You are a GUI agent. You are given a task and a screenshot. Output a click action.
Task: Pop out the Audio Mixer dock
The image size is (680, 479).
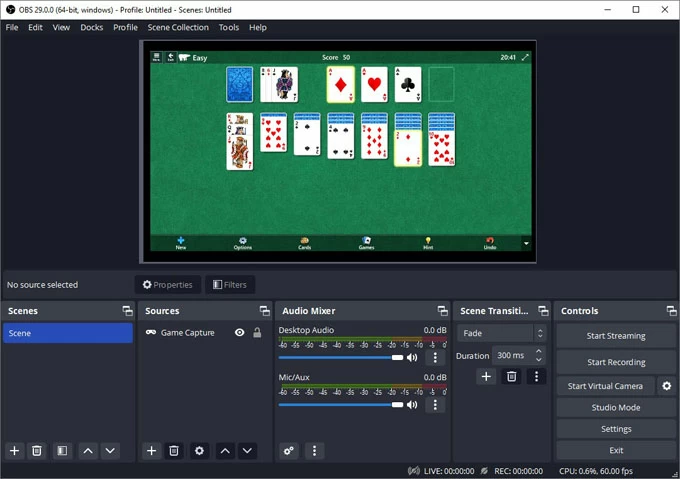coord(442,311)
